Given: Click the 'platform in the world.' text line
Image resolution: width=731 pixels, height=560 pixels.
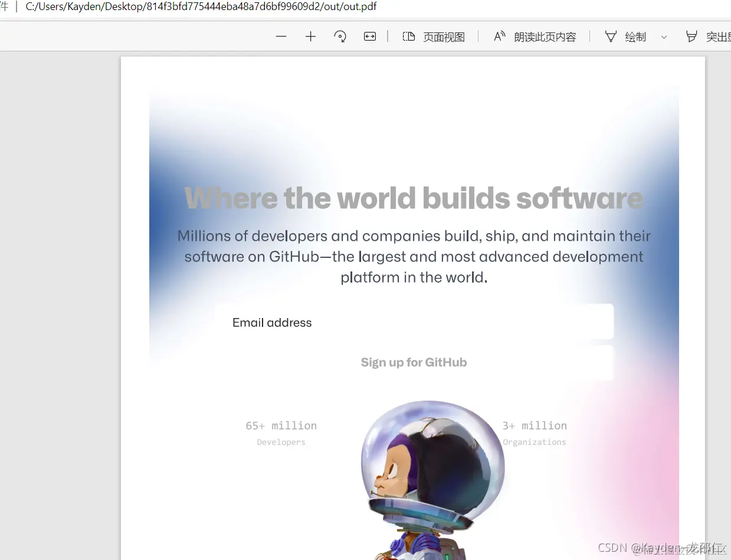Looking at the screenshot, I should tap(414, 277).
